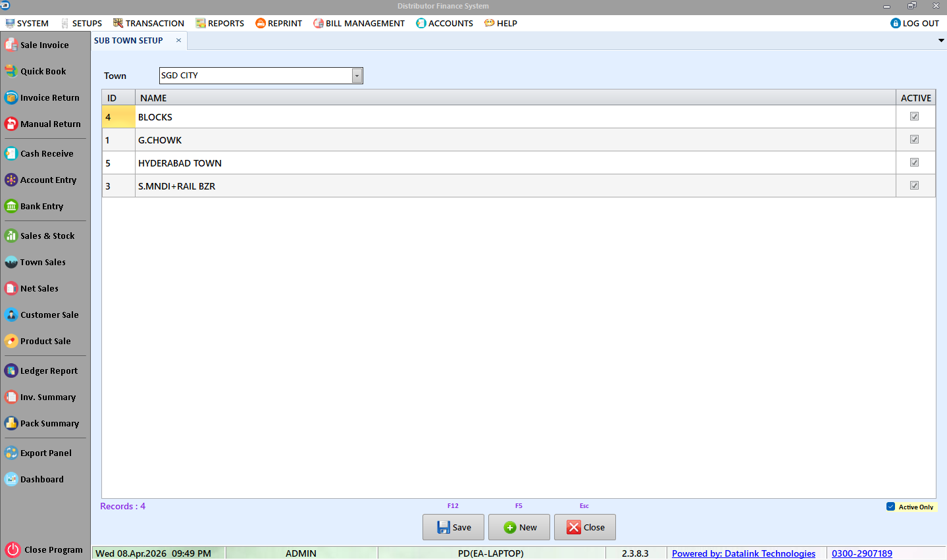Open the REPRINT menu
This screenshot has height=560, width=947.
click(x=279, y=23)
